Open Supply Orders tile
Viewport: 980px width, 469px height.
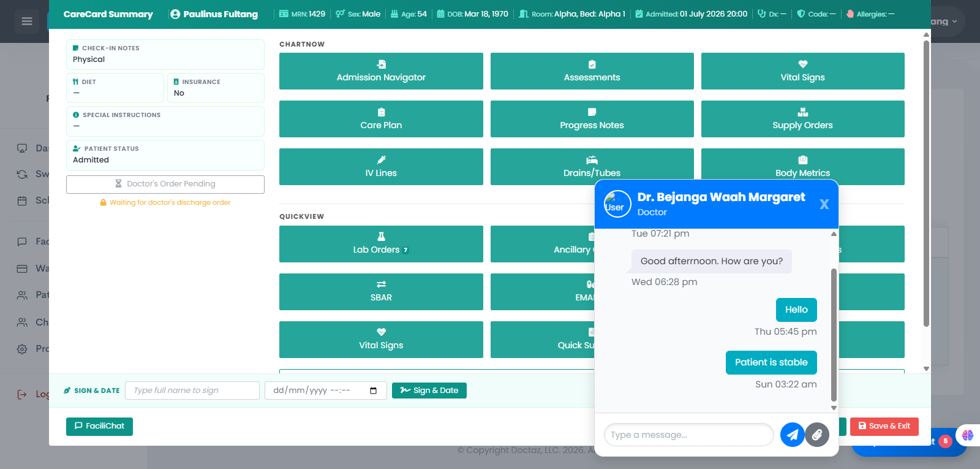click(x=802, y=119)
